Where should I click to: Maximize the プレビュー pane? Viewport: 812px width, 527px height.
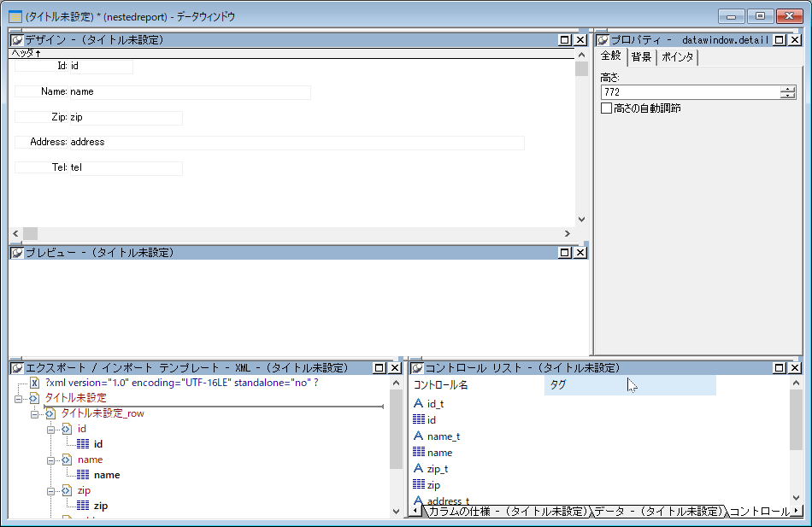point(564,253)
